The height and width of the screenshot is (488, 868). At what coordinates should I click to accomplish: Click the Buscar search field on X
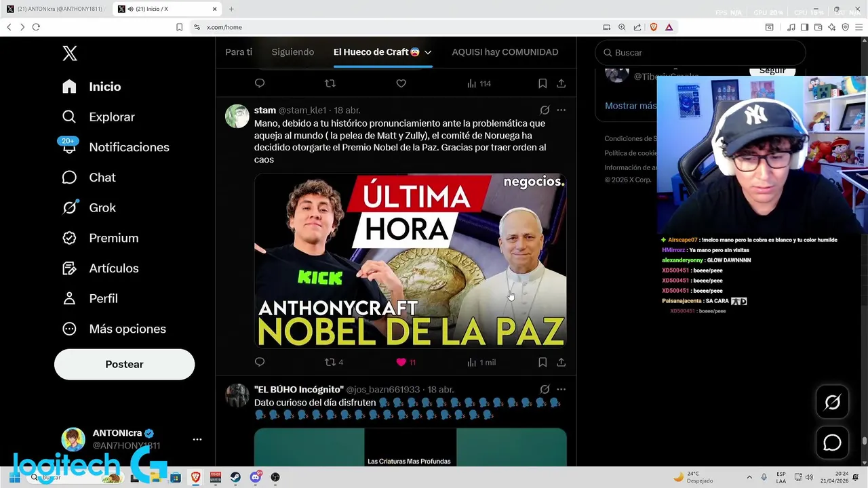tap(700, 52)
